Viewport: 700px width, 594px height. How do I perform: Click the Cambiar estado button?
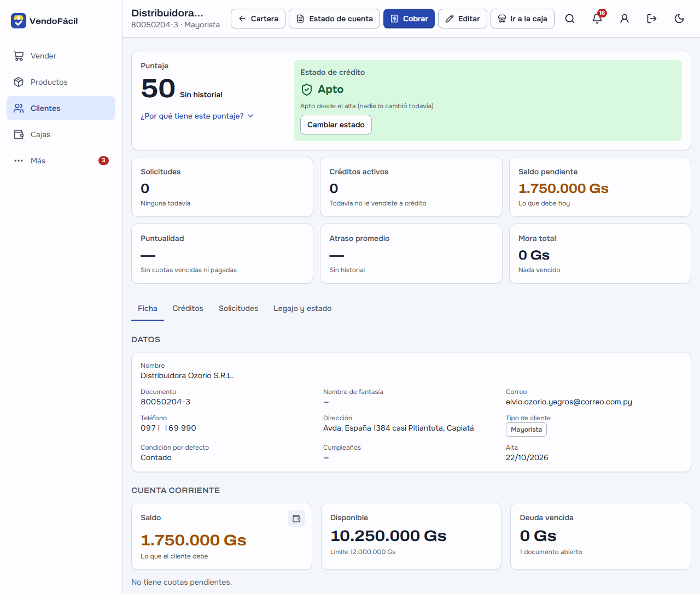(336, 125)
